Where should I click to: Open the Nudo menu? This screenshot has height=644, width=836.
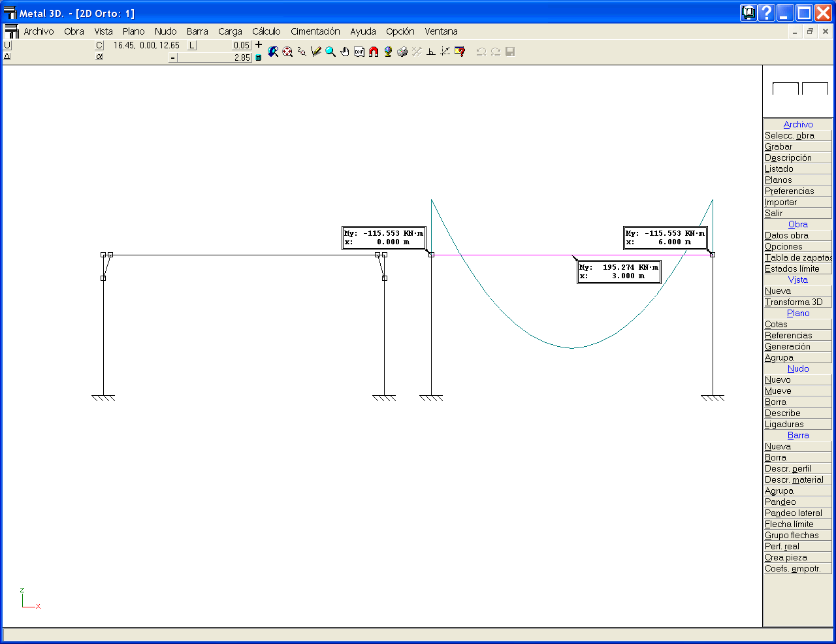(x=166, y=31)
